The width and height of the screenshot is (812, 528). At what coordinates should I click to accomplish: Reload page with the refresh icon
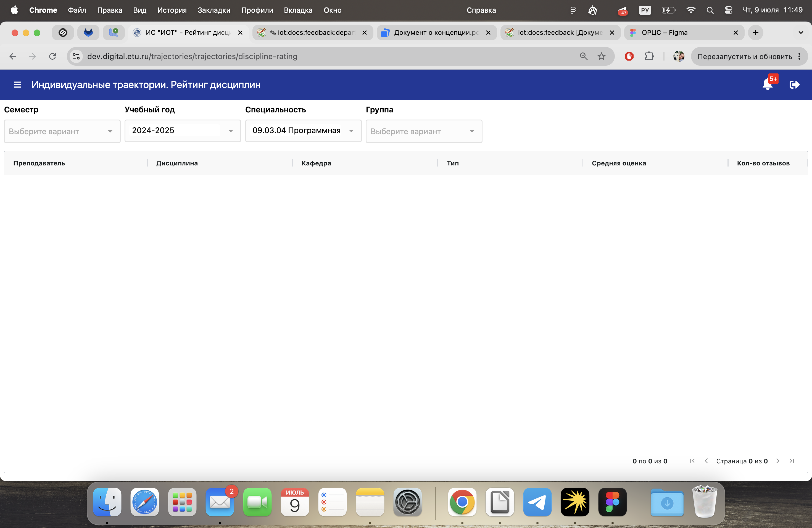coord(52,56)
